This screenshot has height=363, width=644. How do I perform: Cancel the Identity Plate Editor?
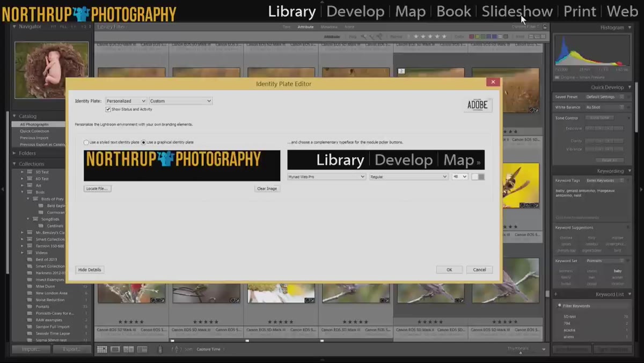tap(479, 270)
